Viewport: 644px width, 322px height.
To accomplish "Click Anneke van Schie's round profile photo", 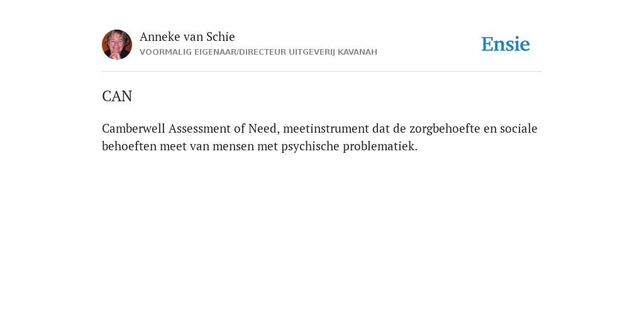I will point(117,45).
